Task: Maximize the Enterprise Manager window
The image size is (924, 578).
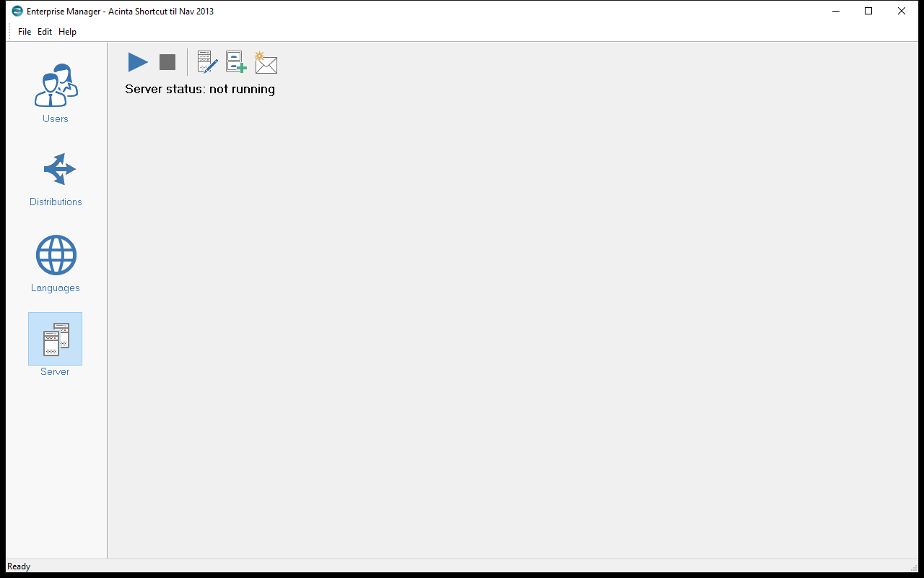Action: pos(868,11)
